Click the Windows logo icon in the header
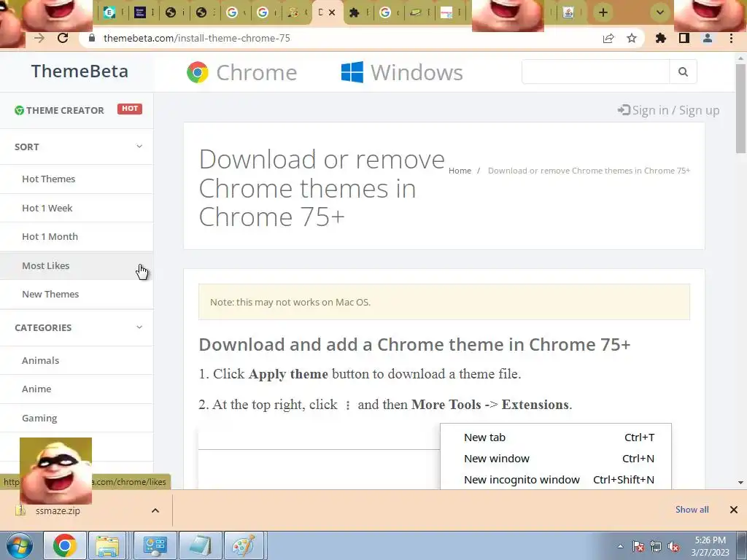 (x=352, y=72)
